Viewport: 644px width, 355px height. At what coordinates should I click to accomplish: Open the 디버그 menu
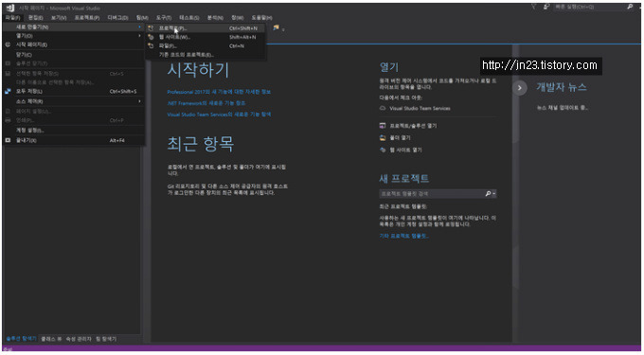[x=117, y=18]
